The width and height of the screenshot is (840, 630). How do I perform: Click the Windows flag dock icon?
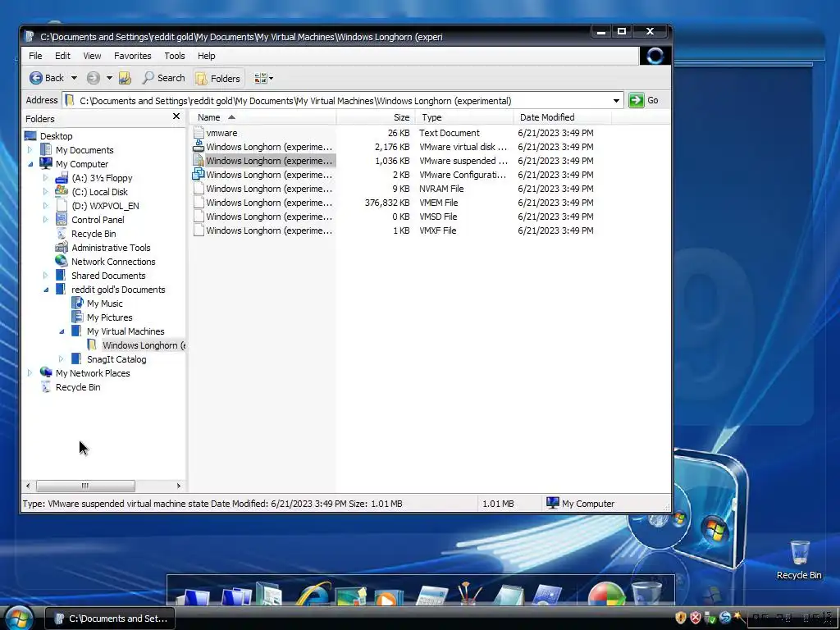click(x=606, y=594)
